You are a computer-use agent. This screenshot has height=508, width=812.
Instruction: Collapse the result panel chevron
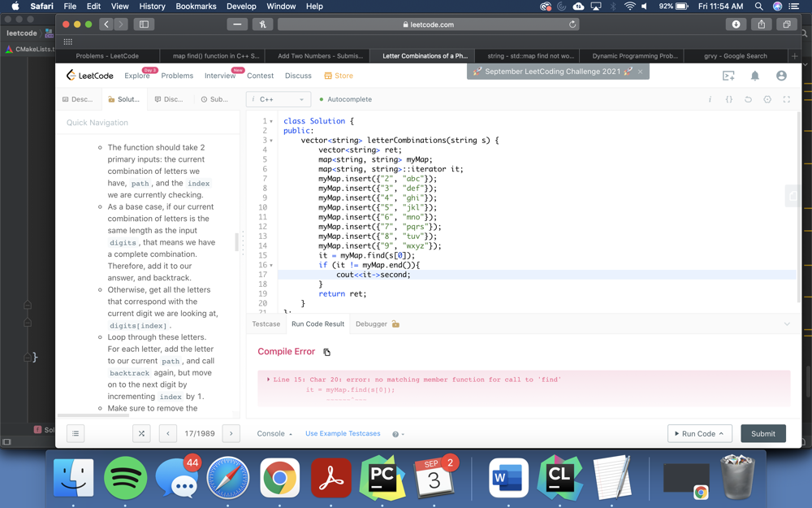click(787, 324)
